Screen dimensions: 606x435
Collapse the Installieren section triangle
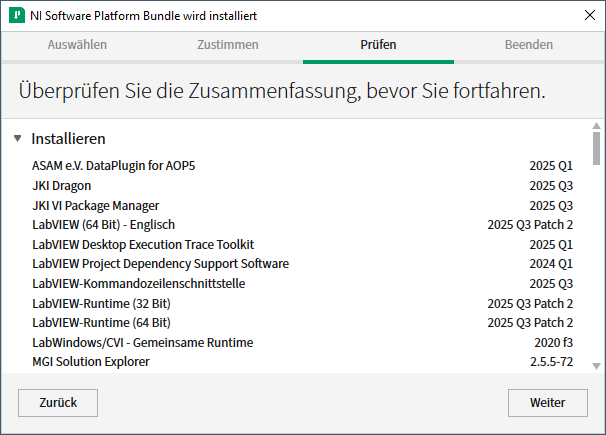18,139
